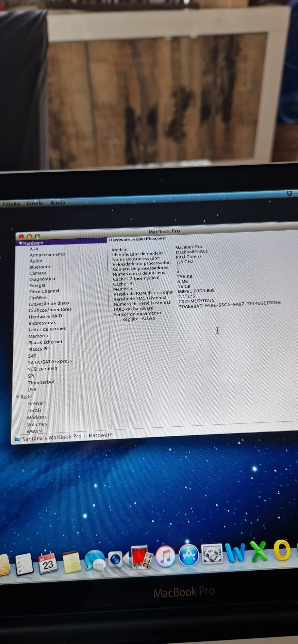298x644 pixels.
Task: Select SCSI paralelo in the sidebar
Action: 42,369
